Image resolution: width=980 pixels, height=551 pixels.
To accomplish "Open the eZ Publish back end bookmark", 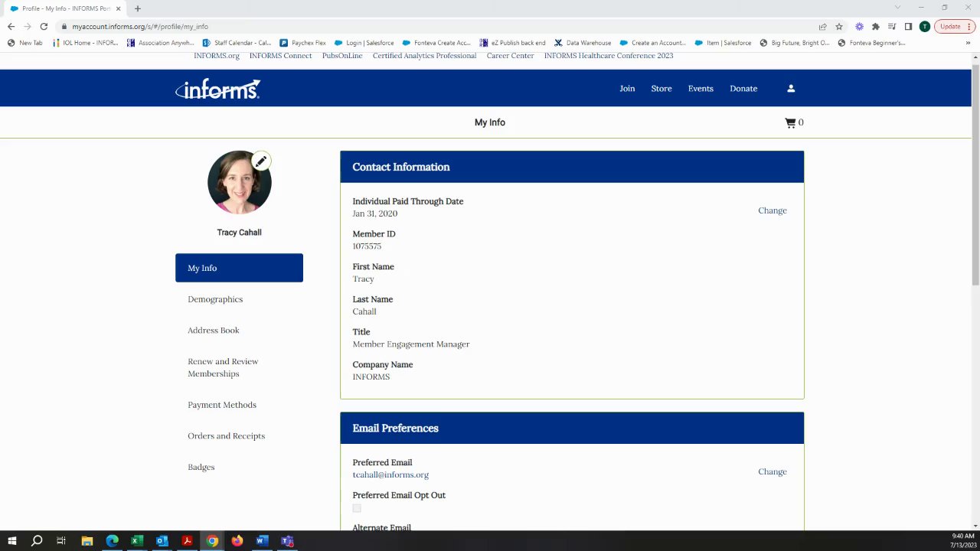I will tap(513, 43).
